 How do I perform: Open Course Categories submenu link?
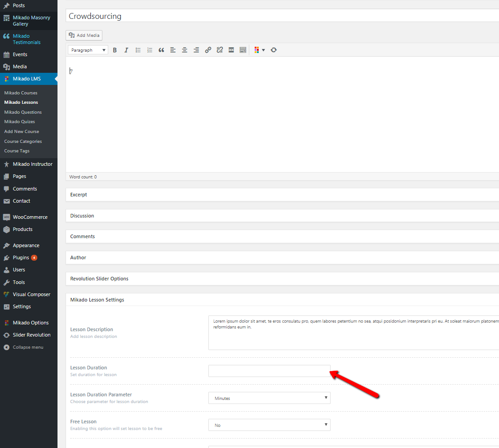coord(23,142)
